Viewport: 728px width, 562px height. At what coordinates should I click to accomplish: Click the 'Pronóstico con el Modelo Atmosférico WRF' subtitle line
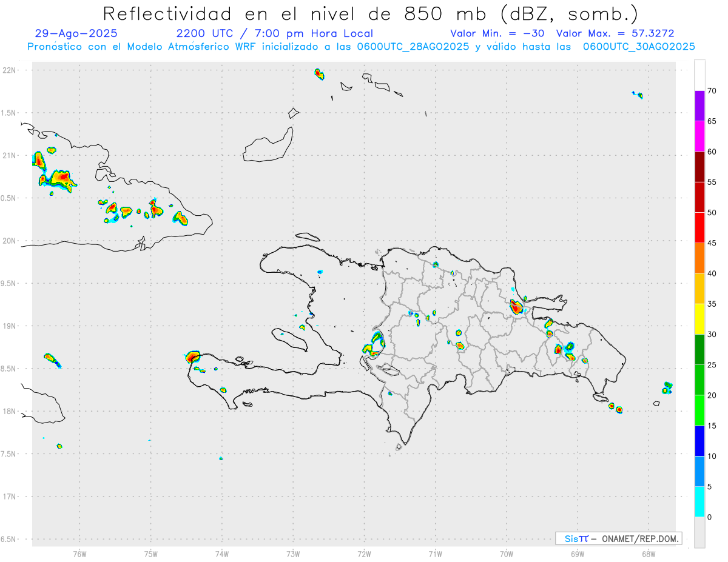(x=362, y=47)
